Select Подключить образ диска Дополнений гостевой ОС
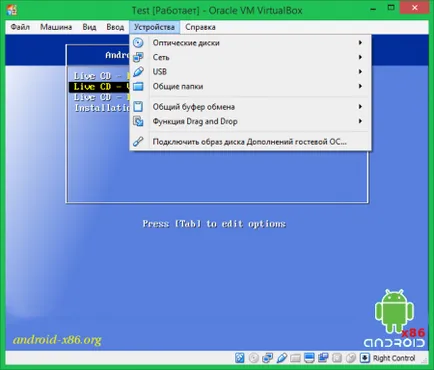 250,142
